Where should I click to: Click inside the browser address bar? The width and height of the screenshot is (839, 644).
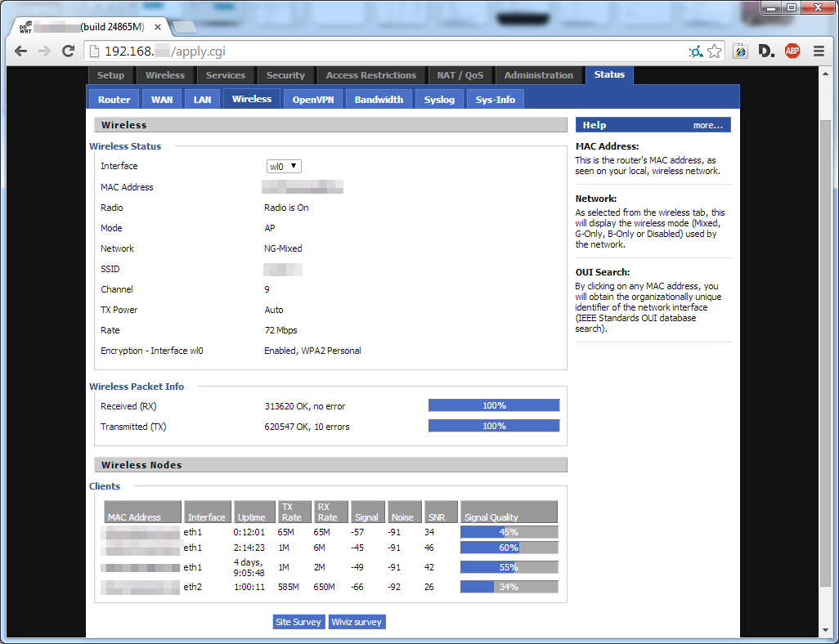(327, 50)
